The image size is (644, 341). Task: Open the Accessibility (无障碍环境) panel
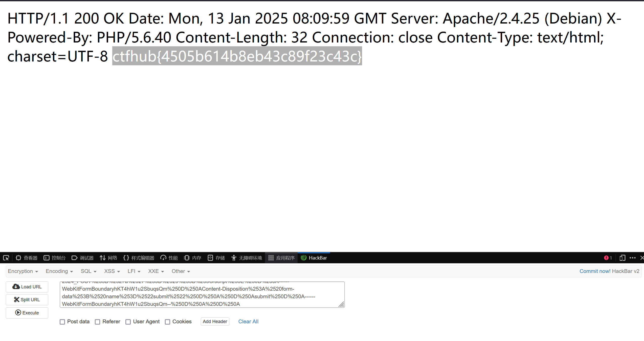(x=247, y=258)
